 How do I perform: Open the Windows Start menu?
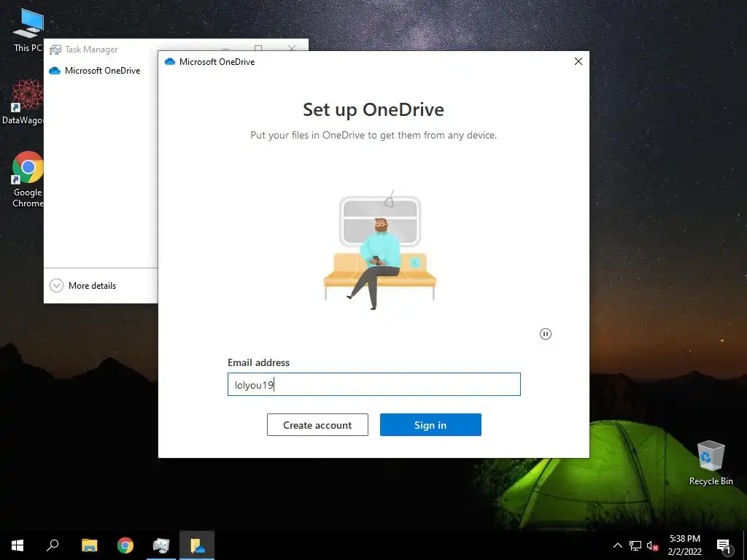point(18,545)
